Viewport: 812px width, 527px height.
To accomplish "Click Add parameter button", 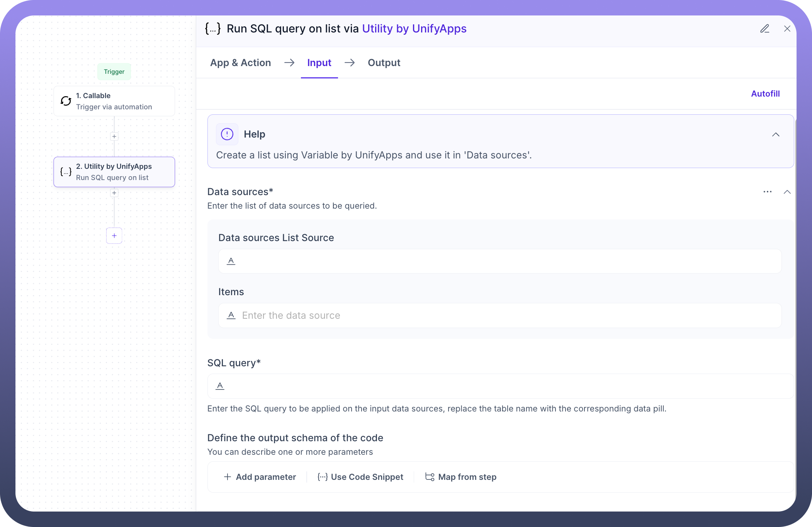I will [260, 477].
